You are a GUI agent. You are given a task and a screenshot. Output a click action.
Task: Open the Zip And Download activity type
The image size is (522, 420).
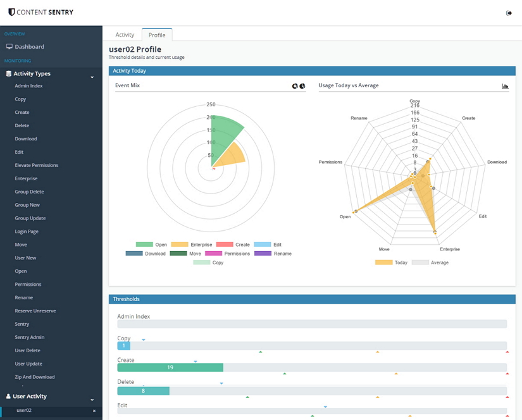(35, 377)
